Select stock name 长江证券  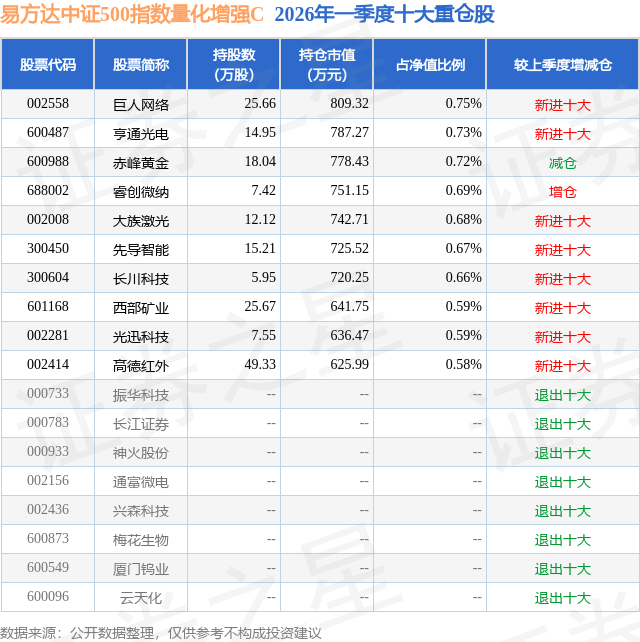point(141,424)
